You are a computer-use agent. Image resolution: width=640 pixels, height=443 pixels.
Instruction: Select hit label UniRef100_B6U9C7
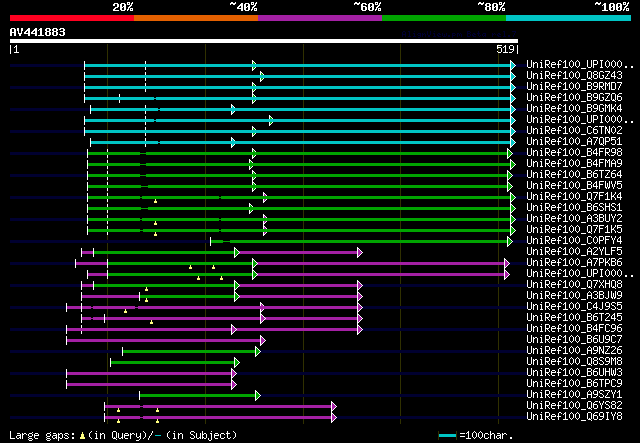click(574, 340)
